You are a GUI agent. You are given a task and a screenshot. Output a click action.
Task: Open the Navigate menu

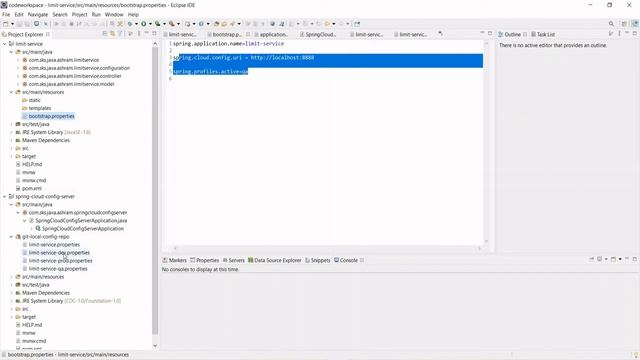pos(38,14)
